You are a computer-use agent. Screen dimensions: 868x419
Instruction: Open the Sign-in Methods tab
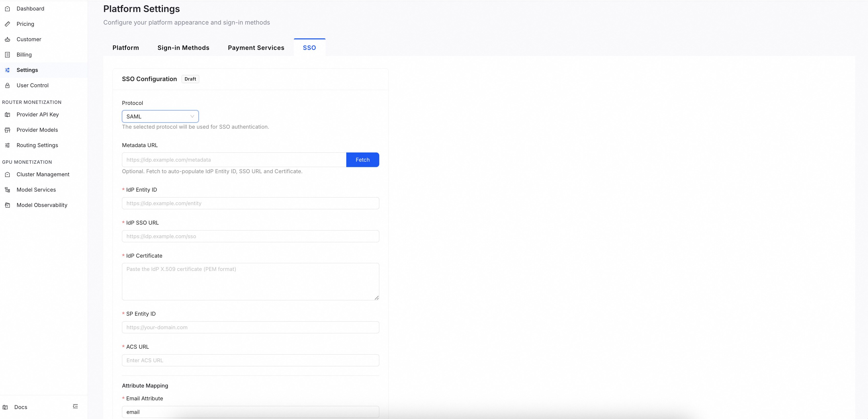pyautogui.click(x=183, y=48)
